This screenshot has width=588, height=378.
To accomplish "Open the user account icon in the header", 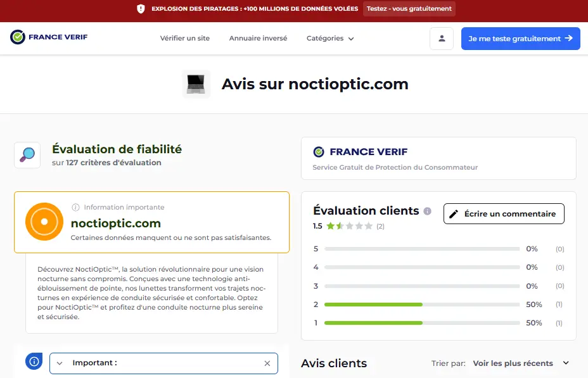I will [441, 38].
